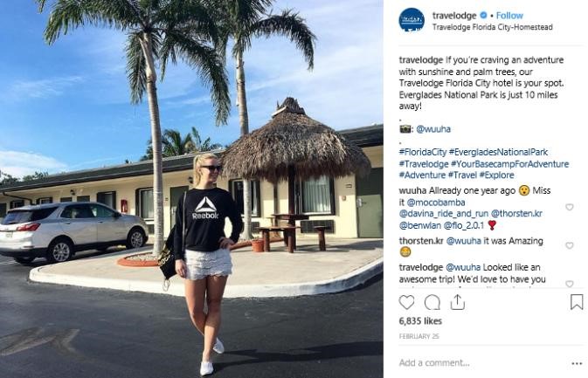Open Travelodge Florida City-Homestead location

(x=493, y=27)
